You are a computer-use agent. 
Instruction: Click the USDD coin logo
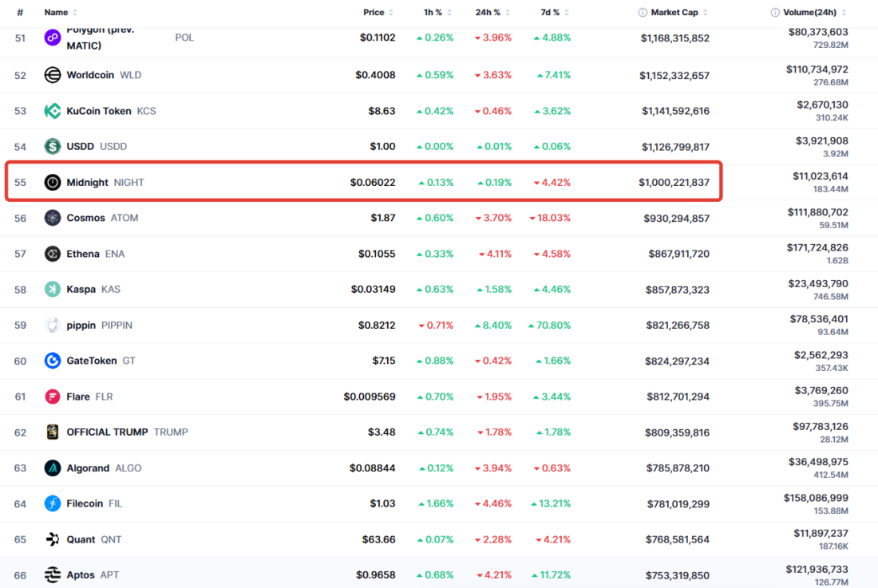click(x=53, y=147)
